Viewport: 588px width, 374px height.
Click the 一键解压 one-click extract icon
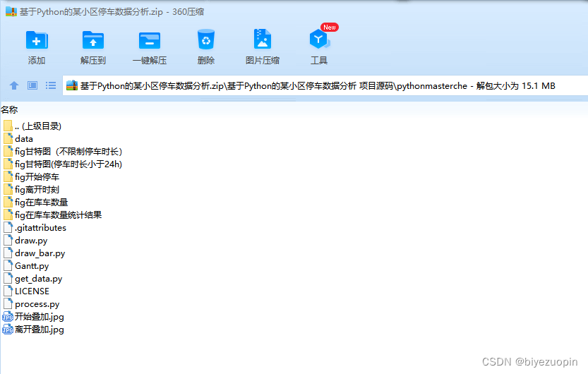click(150, 40)
